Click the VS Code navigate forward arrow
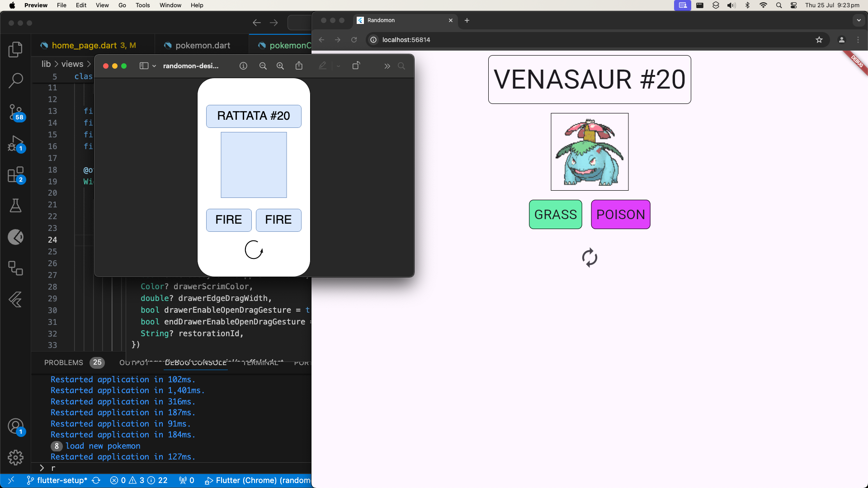This screenshot has height=488, width=868. coord(274,23)
